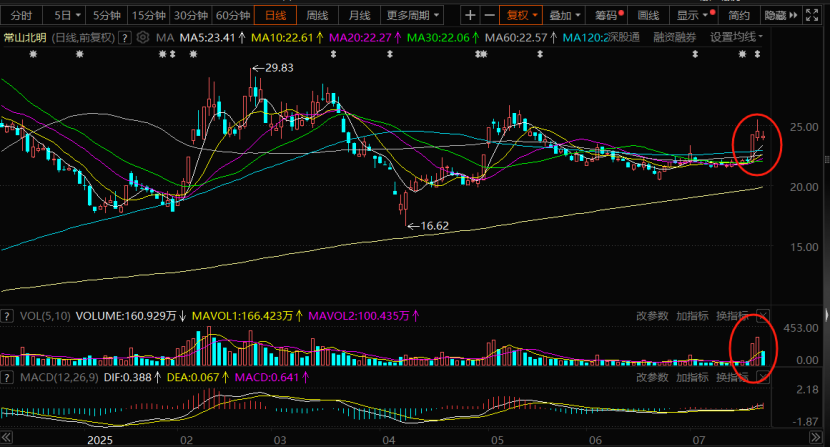The height and width of the screenshot is (447, 831).
Task: Click the MACD:0.641 value label
Action: tap(266, 378)
